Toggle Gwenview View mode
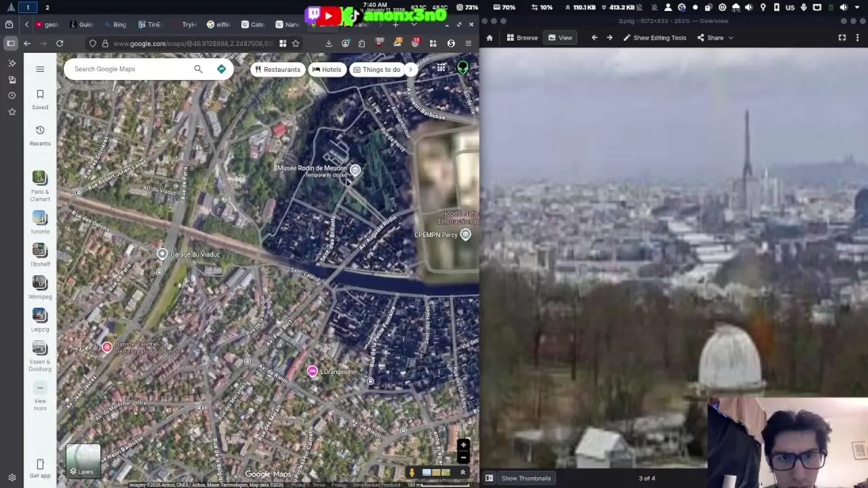The height and width of the screenshot is (488, 868). click(x=560, y=38)
